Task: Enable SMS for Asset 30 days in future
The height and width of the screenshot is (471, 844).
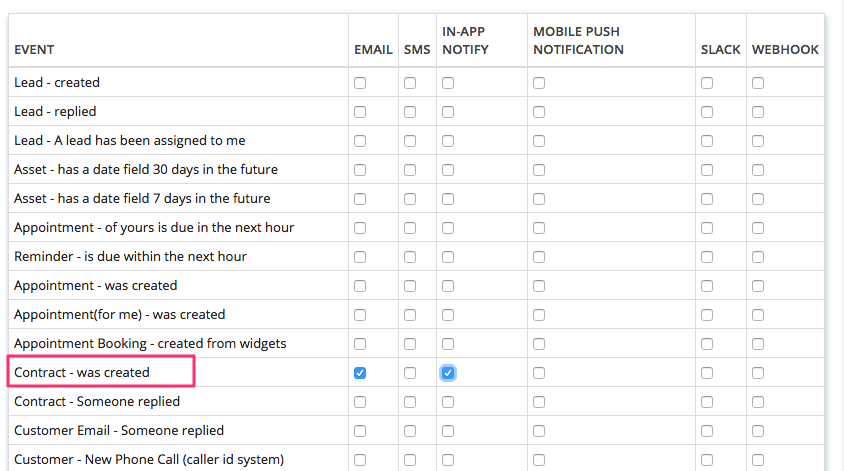Action: [x=410, y=170]
